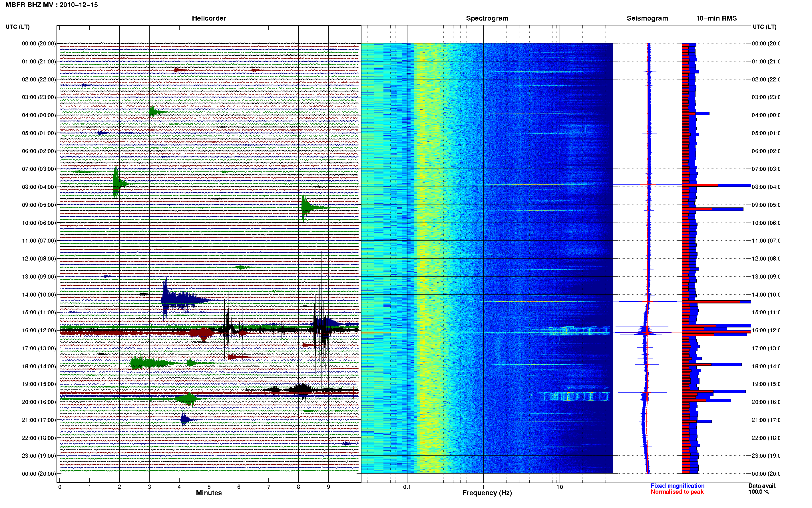The image size is (812, 508).
Task: Select the 10-min RMS panel heading
Action: click(716, 18)
